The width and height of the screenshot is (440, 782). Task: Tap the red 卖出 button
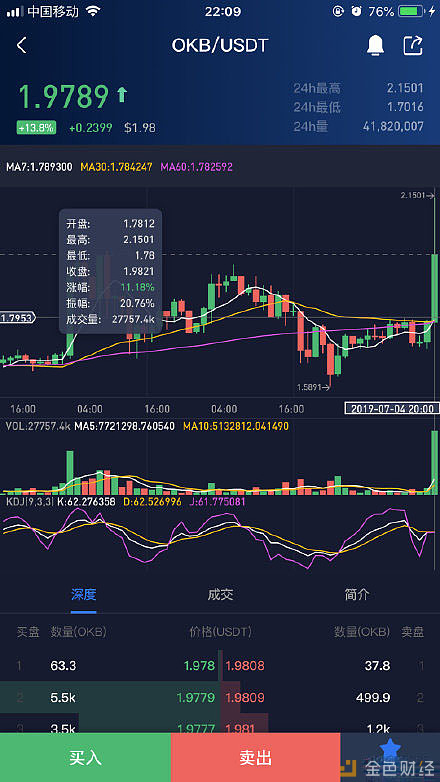255,758
